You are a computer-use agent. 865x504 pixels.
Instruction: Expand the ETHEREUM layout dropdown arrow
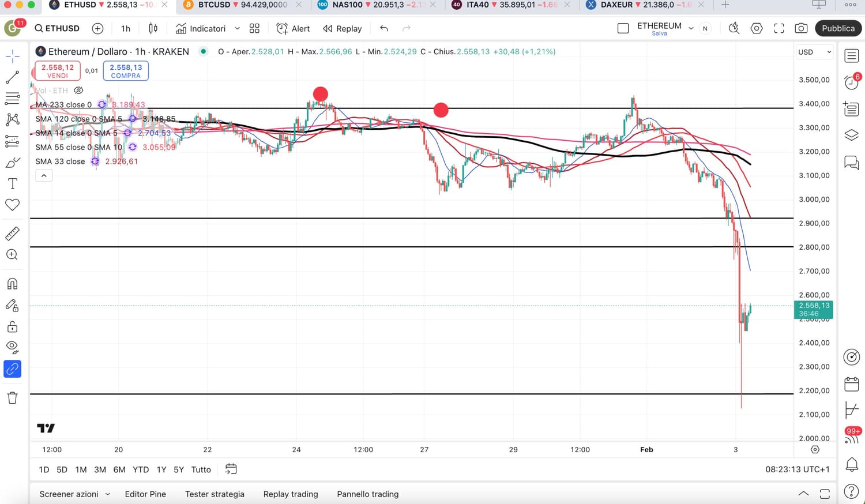pyautogui.click(x=691, y=28)
